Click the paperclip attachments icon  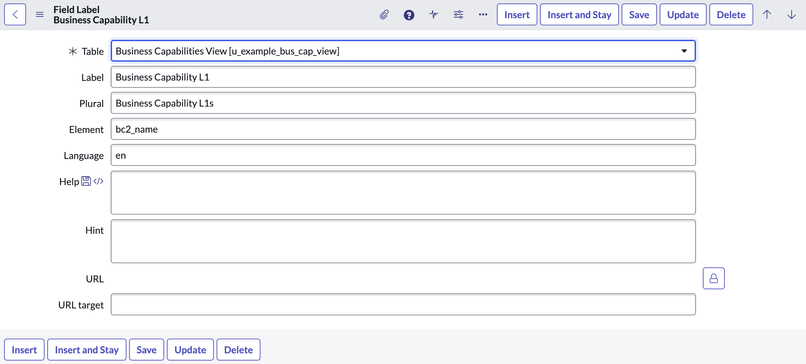click(x=384, y=14)
